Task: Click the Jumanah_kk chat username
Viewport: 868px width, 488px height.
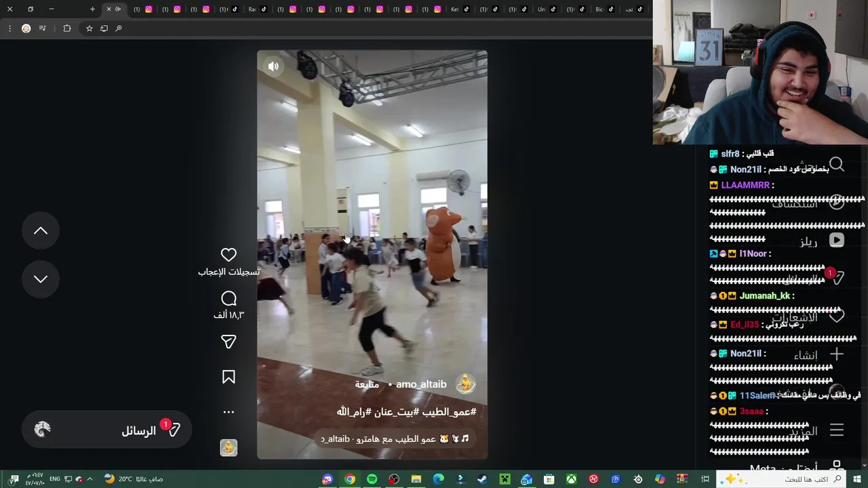Action: click(765, 296)
